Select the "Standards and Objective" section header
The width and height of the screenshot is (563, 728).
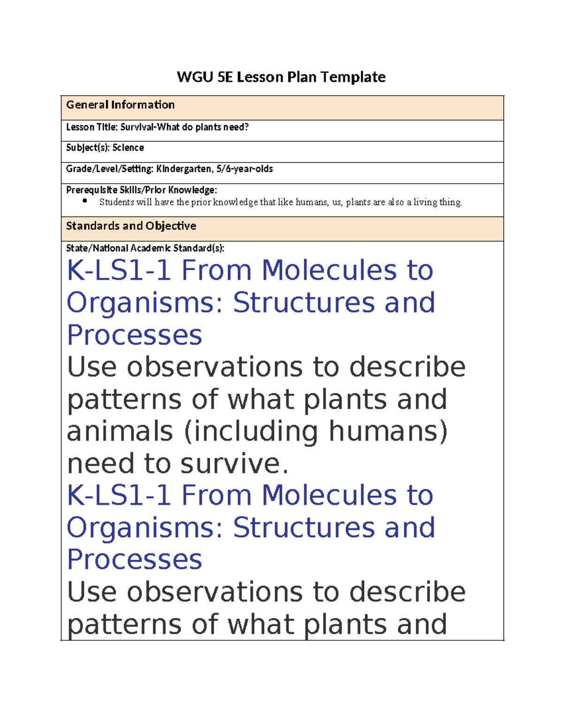tap(131, 226)
